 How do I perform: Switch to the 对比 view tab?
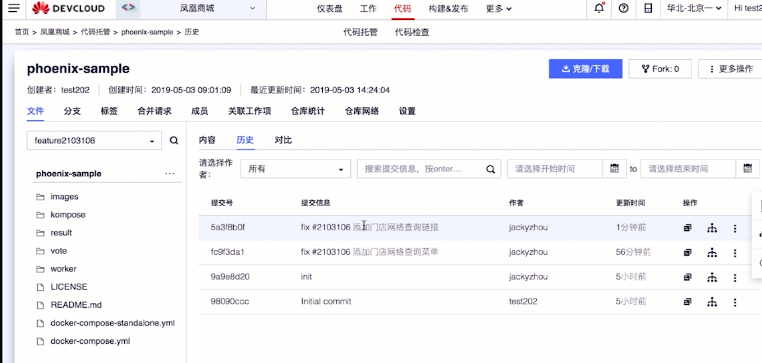click(x=283, y=140)
